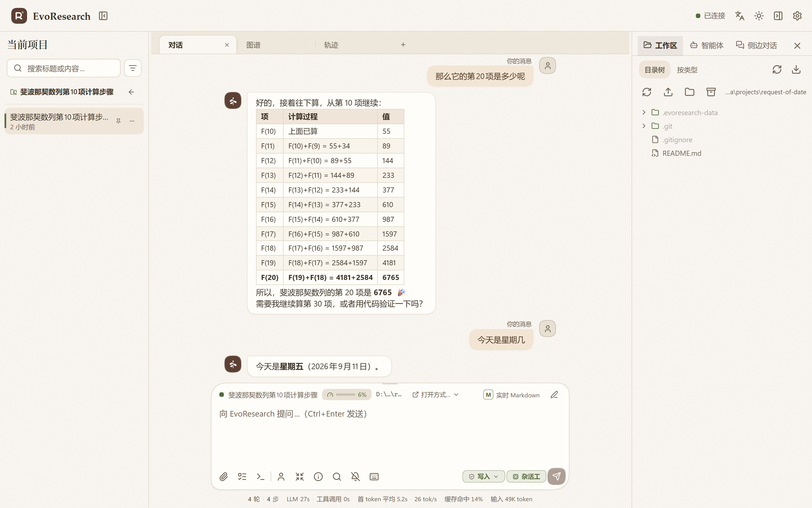This screenshot has width=812, height=508.
Task: Click the checklist task icon
Action: pyautogui.click(x=242, y=476)
